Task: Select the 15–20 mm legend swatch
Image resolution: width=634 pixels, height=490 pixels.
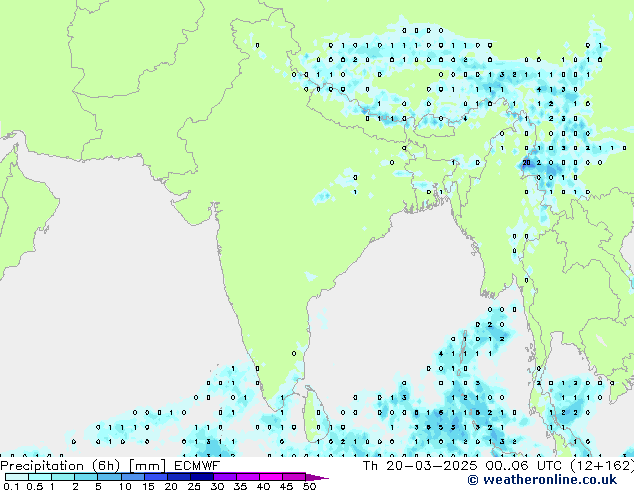Action: [155, 477]
